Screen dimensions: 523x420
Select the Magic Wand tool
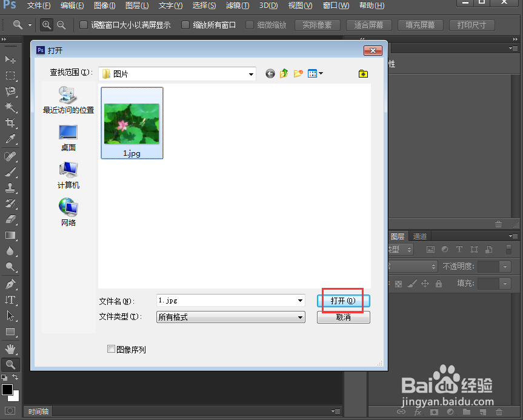[x=10, y=107]
